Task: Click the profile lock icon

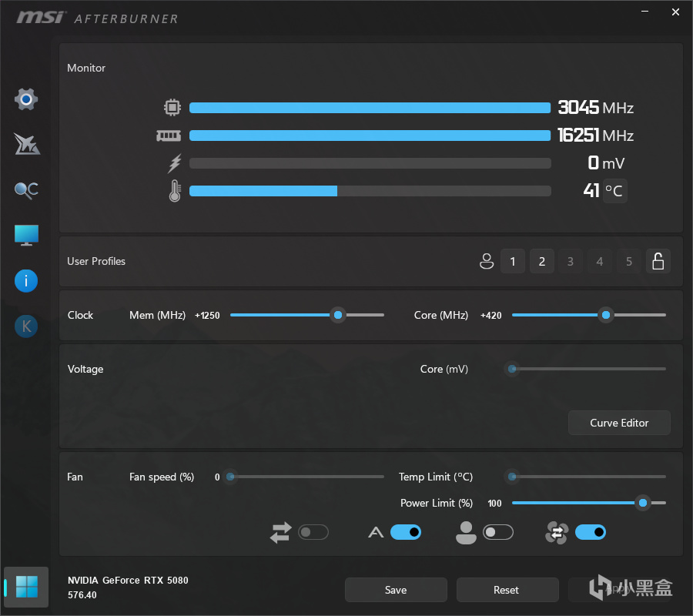Action: (x=658, y=262)
